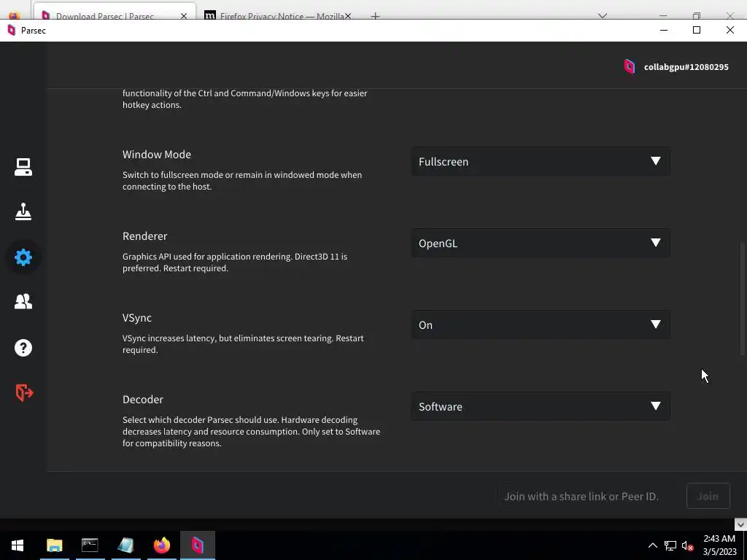Minimize the Parsec window
The height and width of the screenshot is (560, 747).
click(x=664, y=30)
